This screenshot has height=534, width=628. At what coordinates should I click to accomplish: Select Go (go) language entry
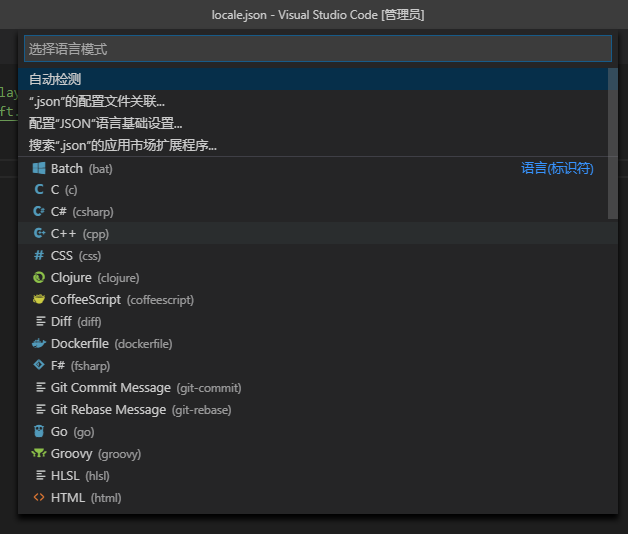pyautogui.click(x=318, y=431)
